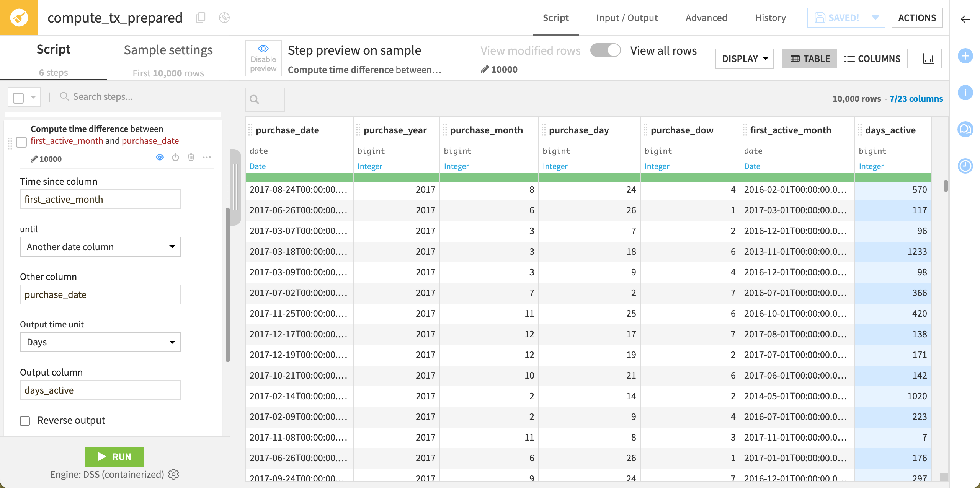This screenshot has height=488, width=980.
Task: Open the History tab
Action: click(770, 18)
